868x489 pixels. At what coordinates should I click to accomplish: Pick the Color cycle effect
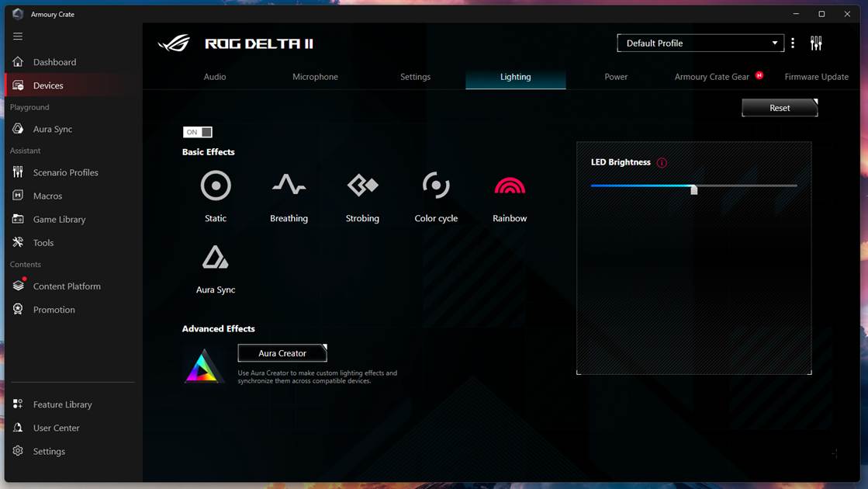[x=436, y=186]
